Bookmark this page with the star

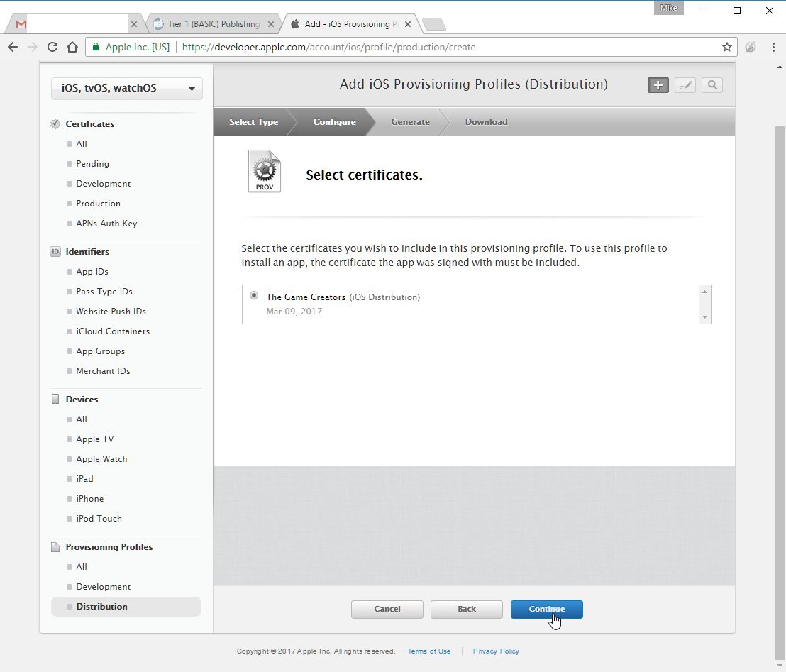pos(727,47)
